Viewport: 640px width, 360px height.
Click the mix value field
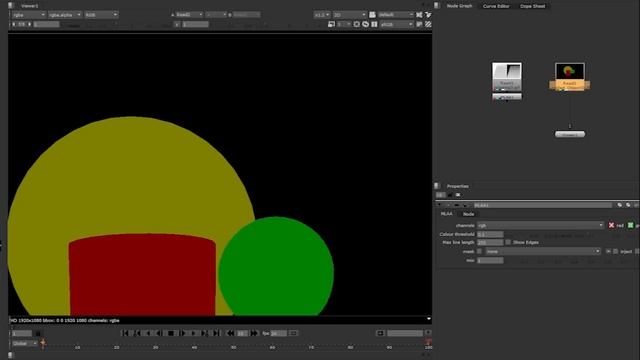click(x=490, y=260)
